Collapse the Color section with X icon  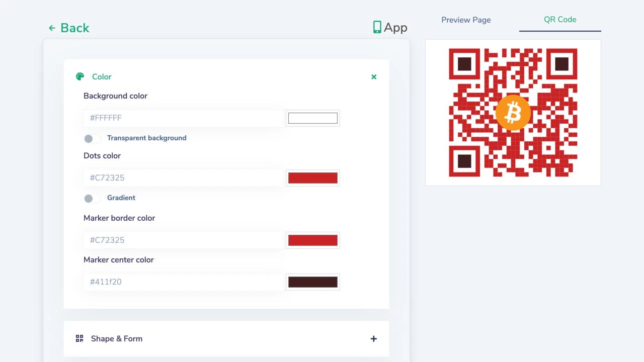(374, 77)
